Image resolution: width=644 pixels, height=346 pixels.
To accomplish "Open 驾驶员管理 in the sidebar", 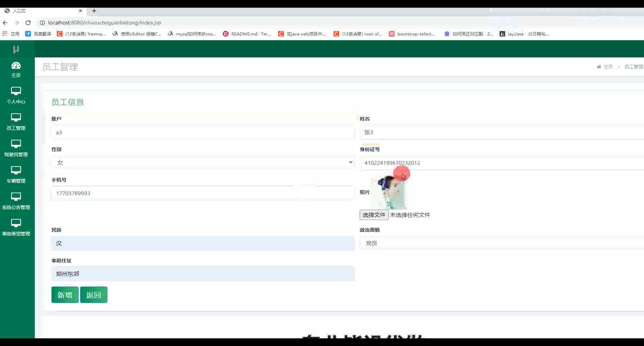I will point(16,148).
